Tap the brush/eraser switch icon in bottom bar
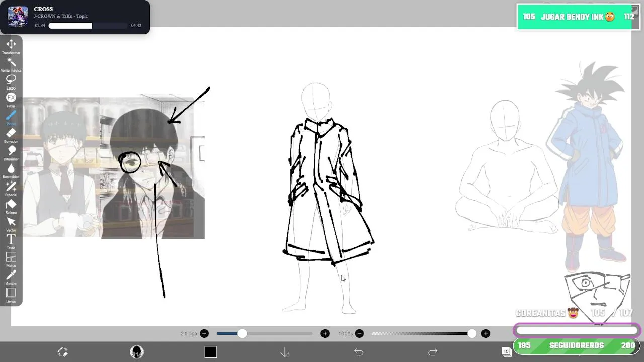Screen dimensions: 644x362 (x=62, y=352)
